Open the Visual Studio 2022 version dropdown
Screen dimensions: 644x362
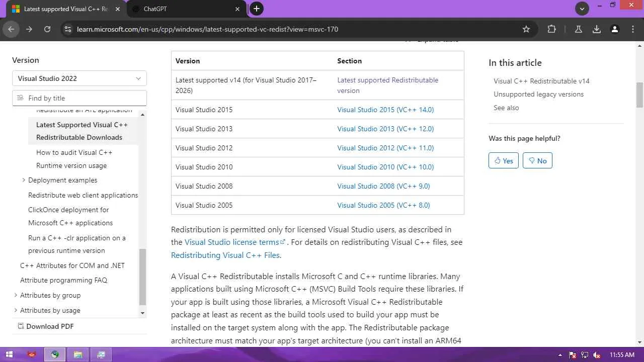click(x=79, y=78)
